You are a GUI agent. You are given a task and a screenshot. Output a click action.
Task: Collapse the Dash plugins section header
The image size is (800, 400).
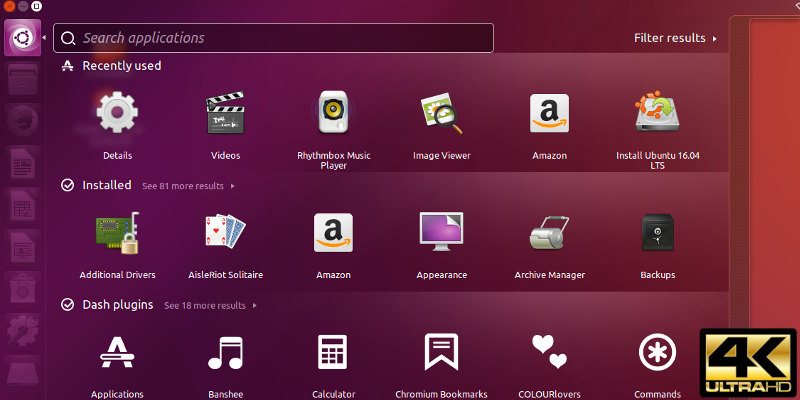coord(107,305)
